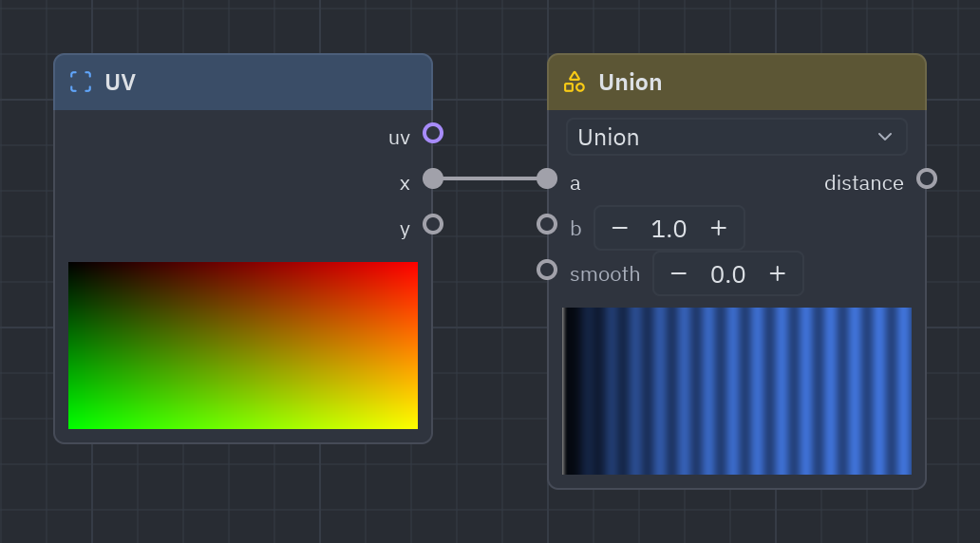This screenshot has width=980, height=543.
Task: Click the 'distance' output label
Action: pyautogui.click(x=864, y=183)
